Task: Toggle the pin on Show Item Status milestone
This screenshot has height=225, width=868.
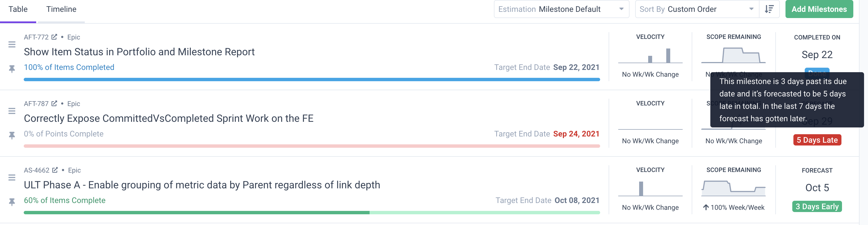Action: (12, 69)
